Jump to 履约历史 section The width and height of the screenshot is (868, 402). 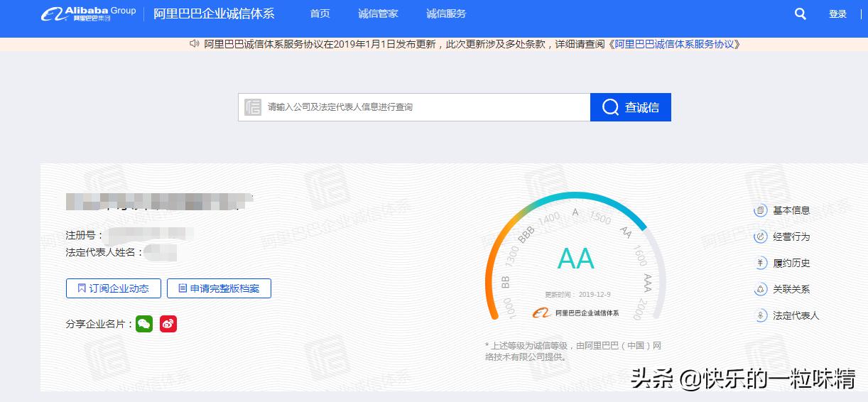tap(791, 263)
